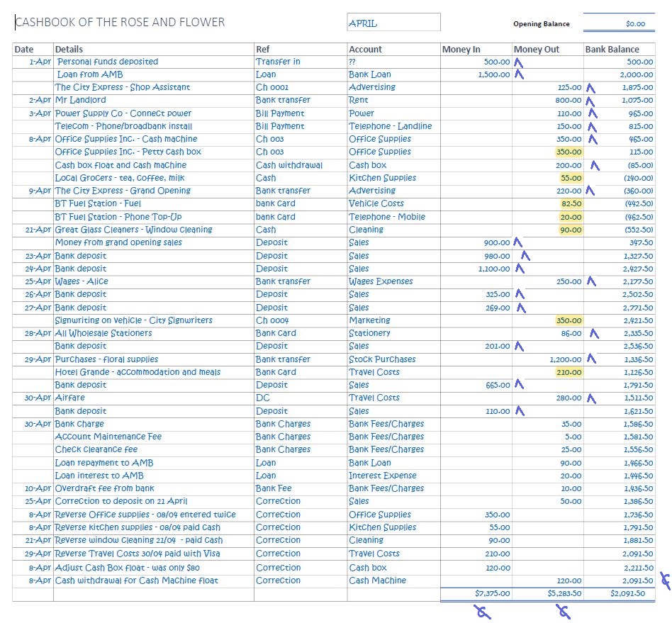Screen dimensions: 672x623
Task: Click the $2,091.50 total in the bottom row
Action: tap(627, 594)
